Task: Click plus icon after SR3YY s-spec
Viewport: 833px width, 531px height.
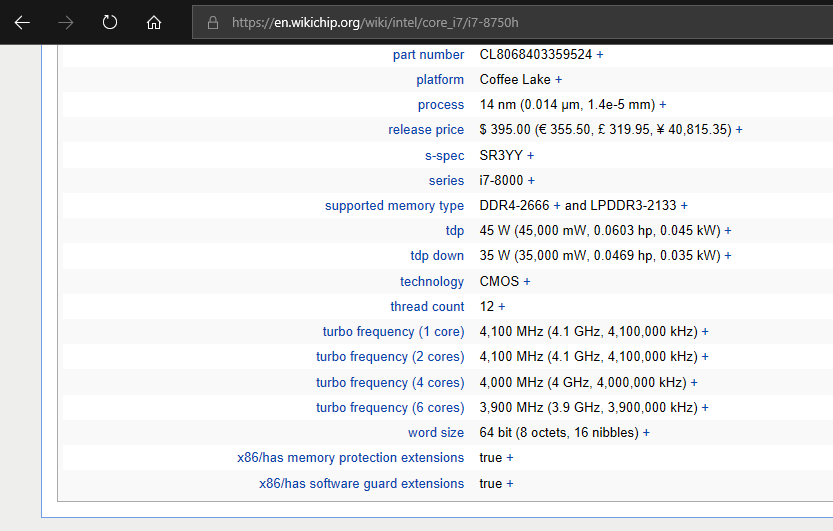Action: pos(531,156)
